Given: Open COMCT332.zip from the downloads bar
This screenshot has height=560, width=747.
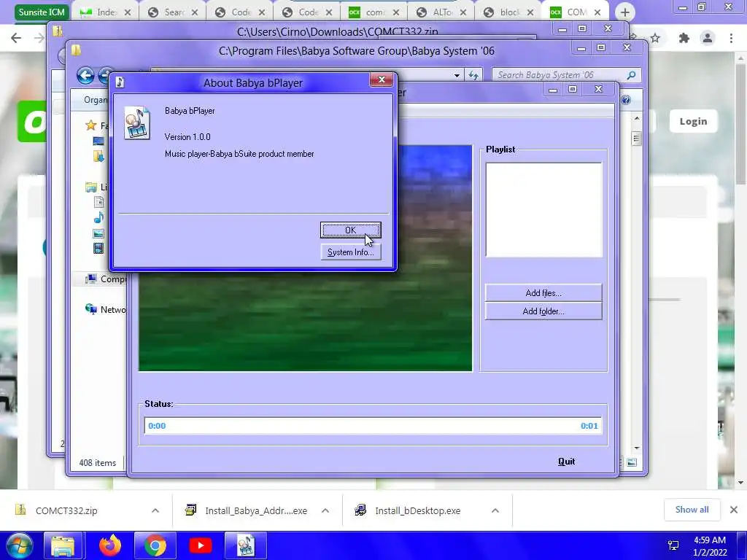Looking at the screenshot, I should coord(66,510).
